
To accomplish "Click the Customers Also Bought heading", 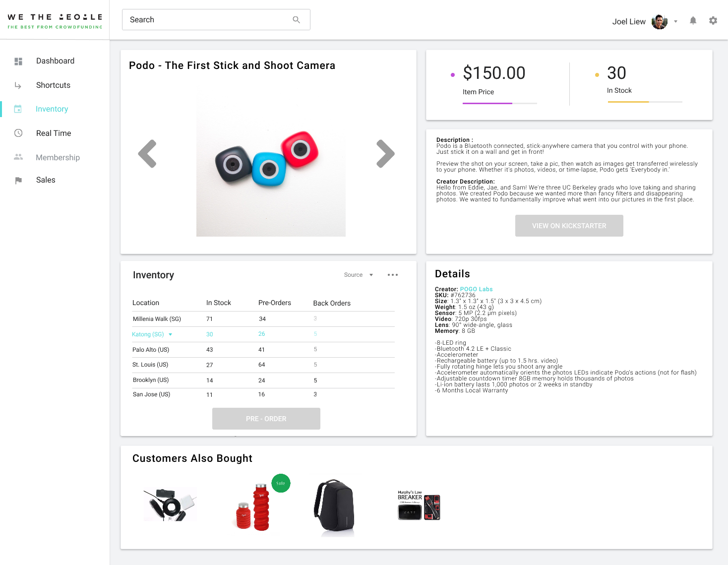I will point(192,459).
